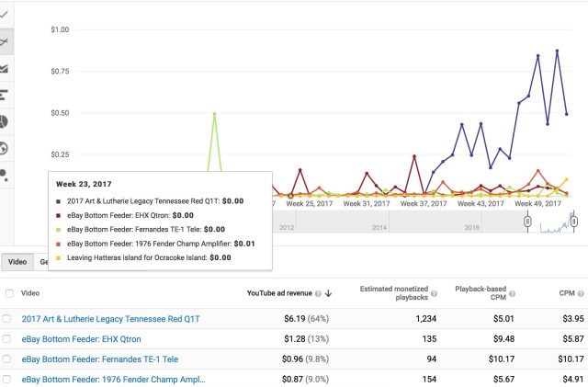Sort by YouTube ad revenue arrow
Image resolution: width=588 pixels, height=387 pixels.
point(329,293)
